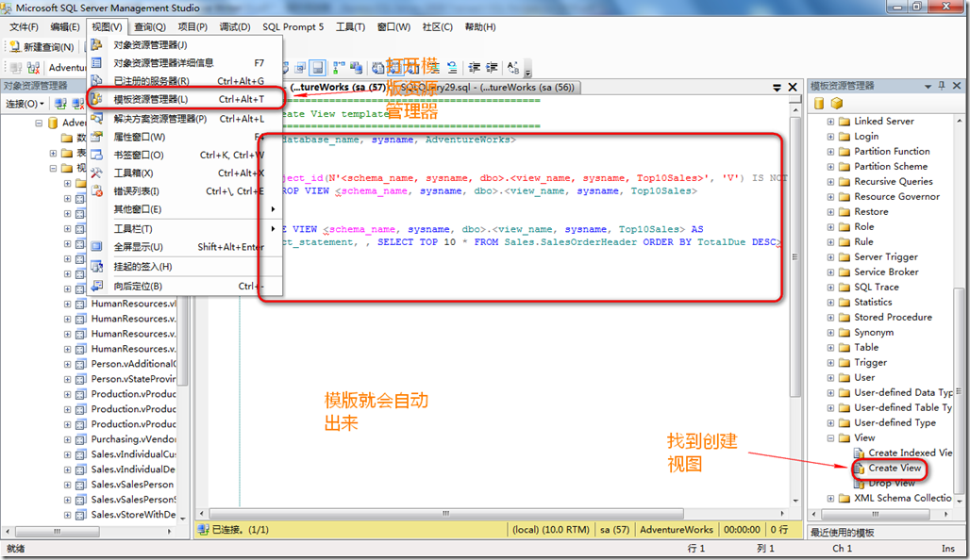Expand the Stored Procedure folder

(830, 317)
